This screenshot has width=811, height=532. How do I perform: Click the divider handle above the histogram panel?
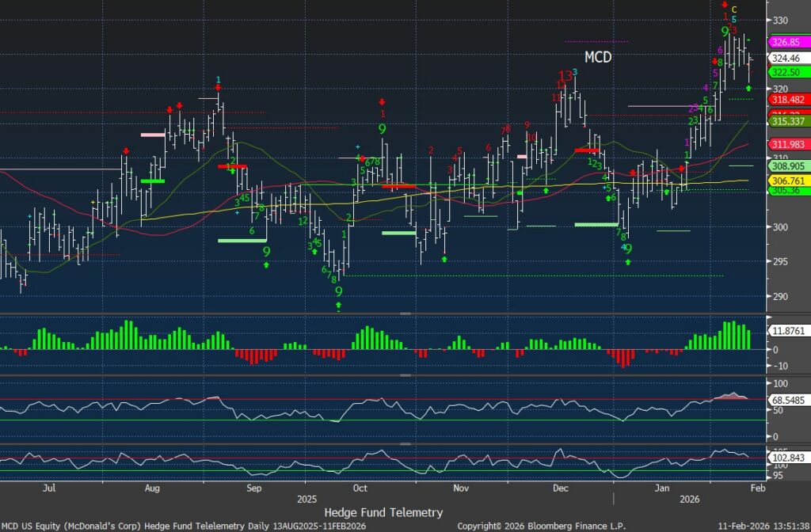405,314
